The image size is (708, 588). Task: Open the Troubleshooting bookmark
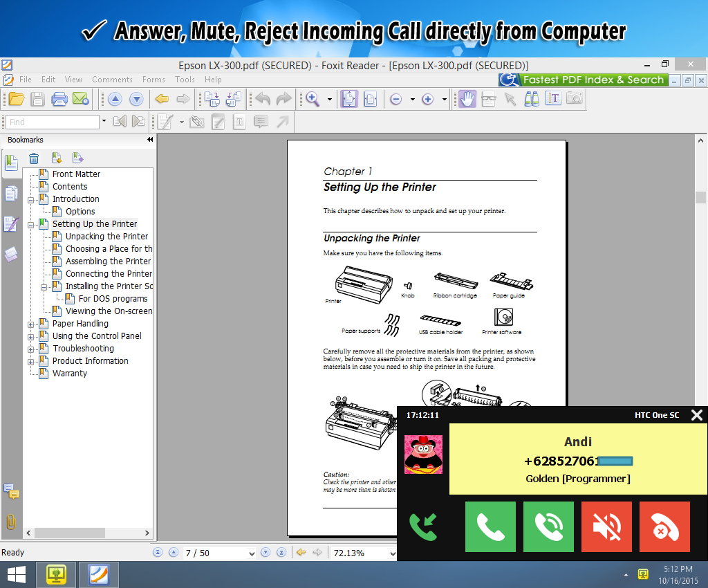pos(83,349)
